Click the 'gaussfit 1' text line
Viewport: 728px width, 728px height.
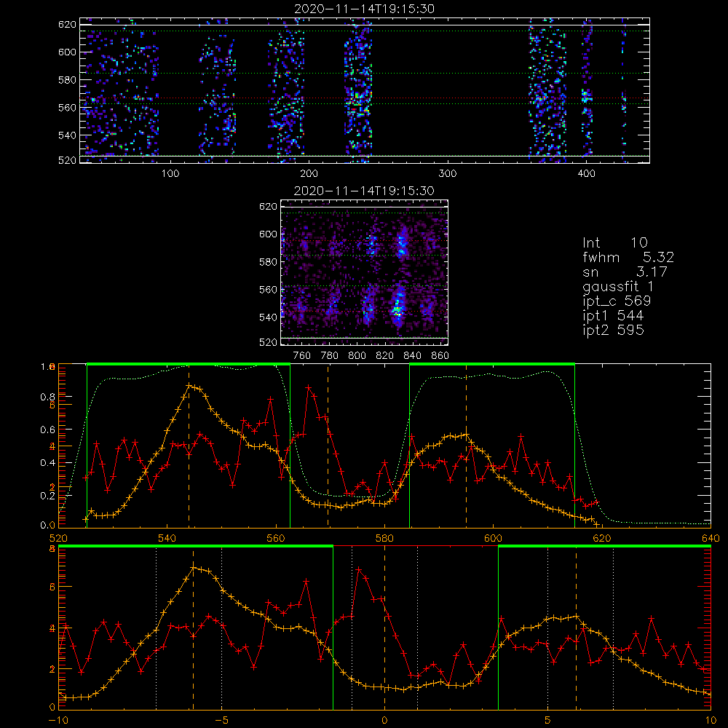pyautogui.click(x=618, y=286)
